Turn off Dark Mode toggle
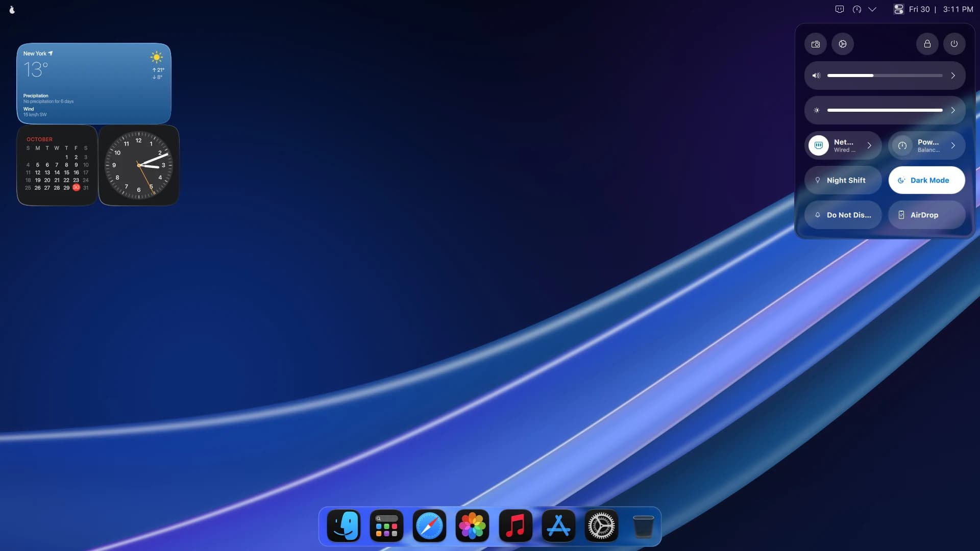The image size is (980, 551). [927, 180]
